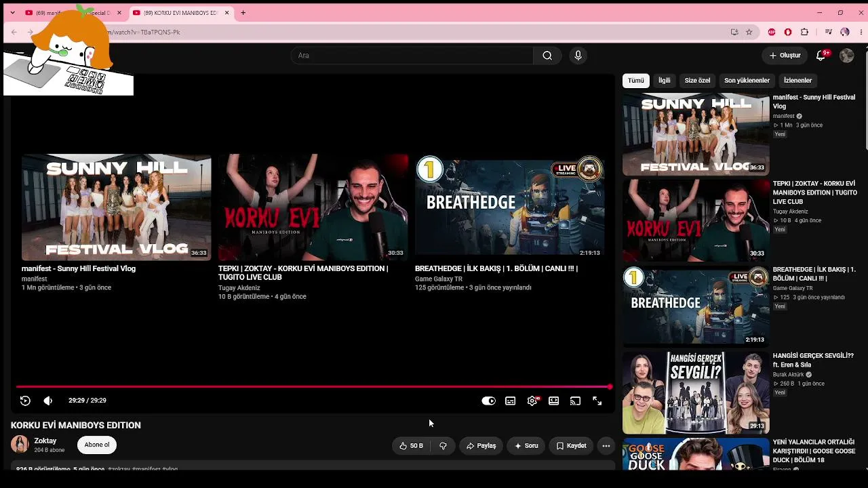Open the sidebar 'Hangisi Gerçek Sevgili' thumbnail
This screenshot has height=488, width=868.
click(x=696, y=392)
